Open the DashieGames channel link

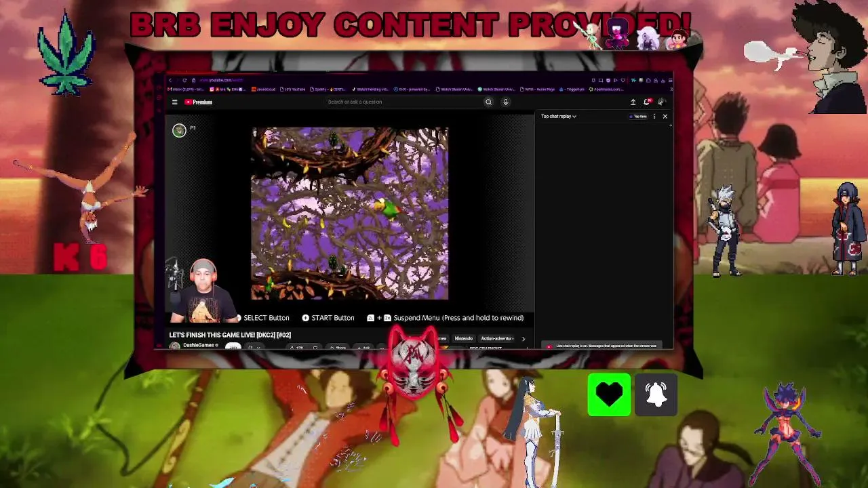pyautogui.click(x=199, y=345)
